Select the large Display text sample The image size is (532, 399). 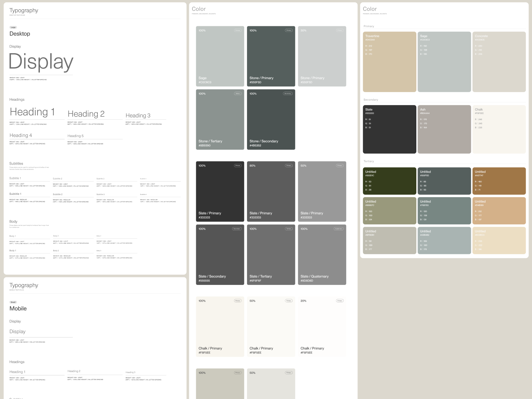[x=41, y=62]
